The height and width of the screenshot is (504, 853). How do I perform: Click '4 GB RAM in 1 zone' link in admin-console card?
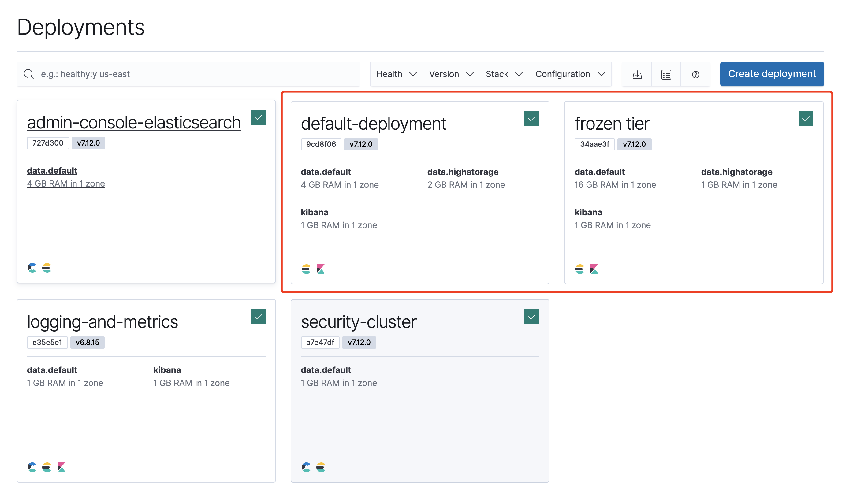tap(66, 183)
